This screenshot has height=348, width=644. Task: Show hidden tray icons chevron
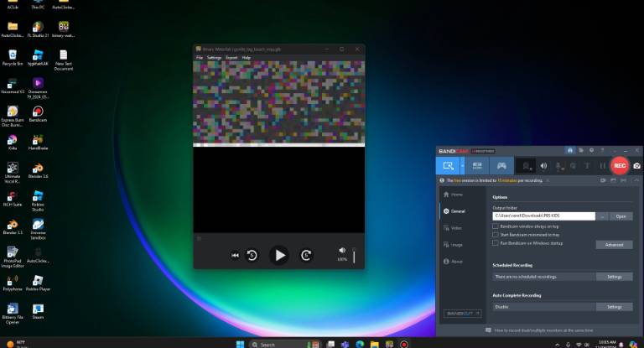tap(557, 345)
